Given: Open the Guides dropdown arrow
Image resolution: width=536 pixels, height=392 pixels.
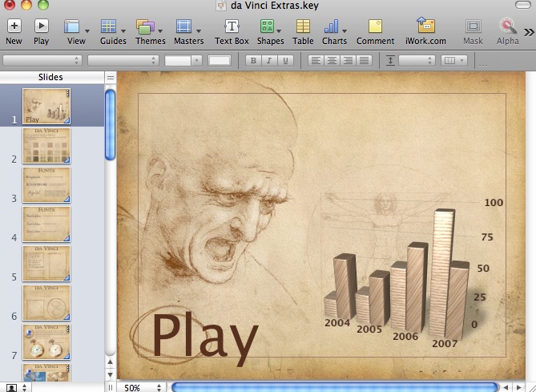Looking at the screenshot, I should [123, 31].
